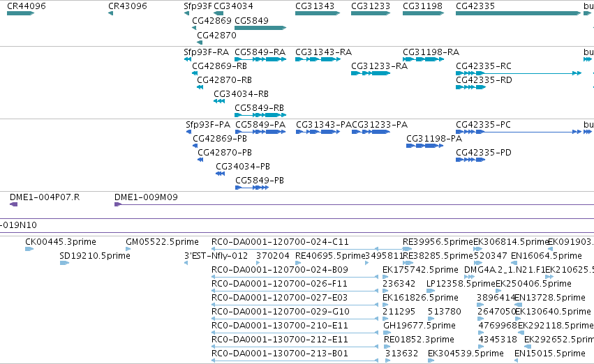
Task: Select the CG5849-PB protein feature
Action: pos(252,188)
